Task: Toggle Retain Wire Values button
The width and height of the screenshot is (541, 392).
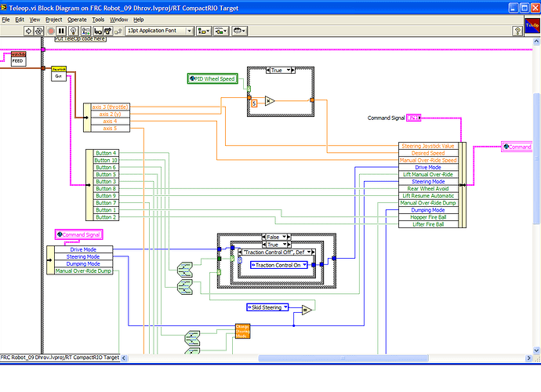Action: point(86,31)
